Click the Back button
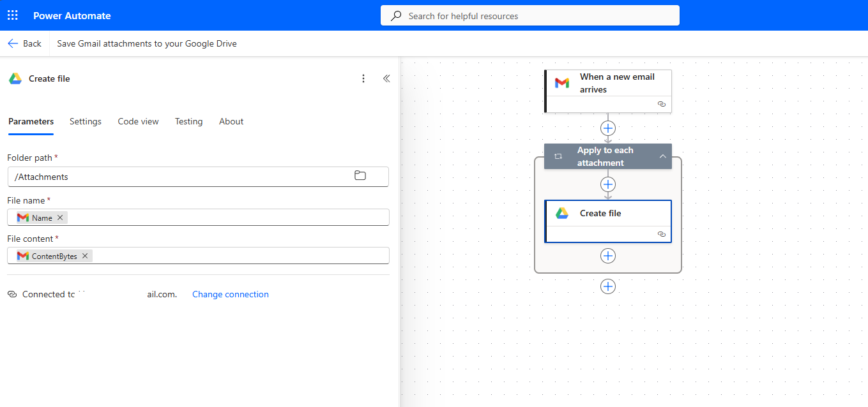 tap(24, 43)
